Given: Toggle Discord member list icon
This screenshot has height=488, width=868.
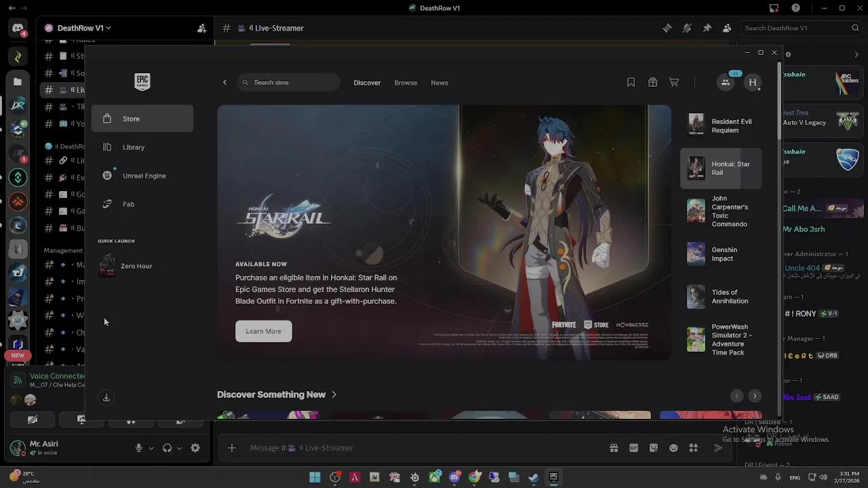Looking at the screenshot, I should coord(727,28).
